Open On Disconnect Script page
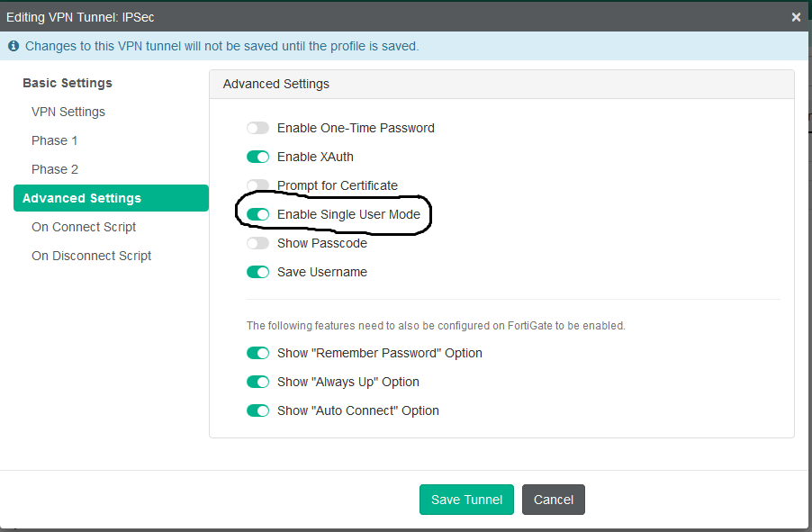 [91, 256]
